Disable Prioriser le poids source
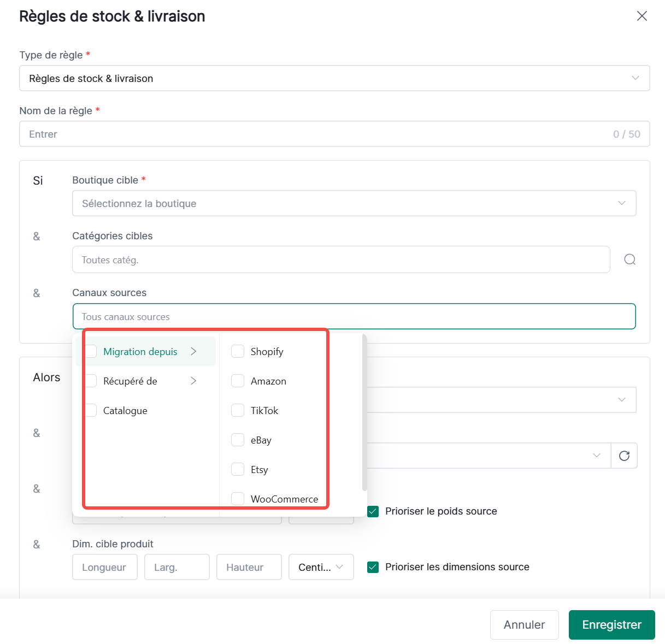Viewport: 665px width, 644px height. point(373,511)
